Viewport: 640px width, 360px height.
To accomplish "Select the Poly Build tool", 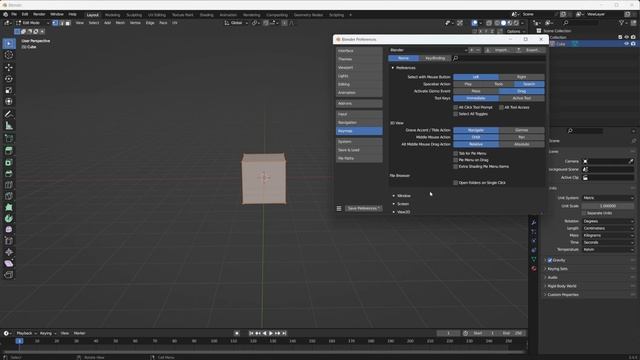I will [9, 207].
